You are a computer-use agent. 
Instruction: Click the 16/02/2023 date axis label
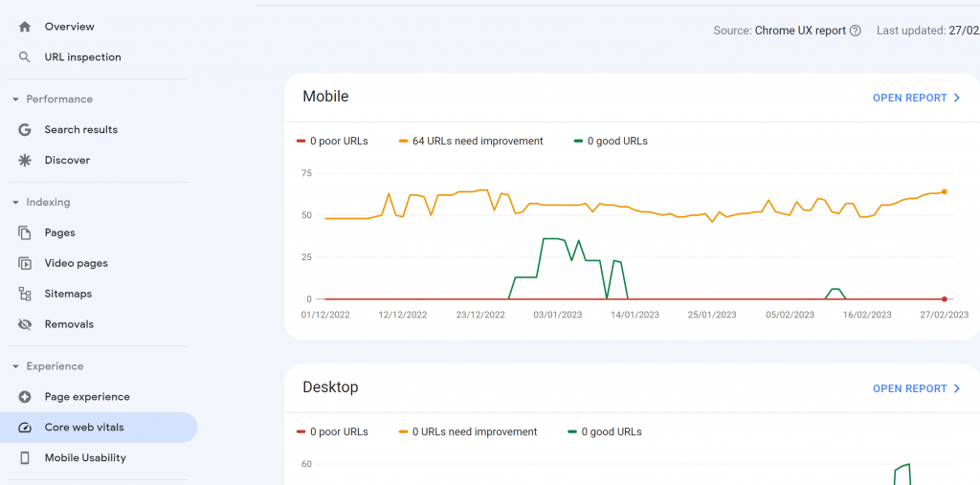point(867,315)
